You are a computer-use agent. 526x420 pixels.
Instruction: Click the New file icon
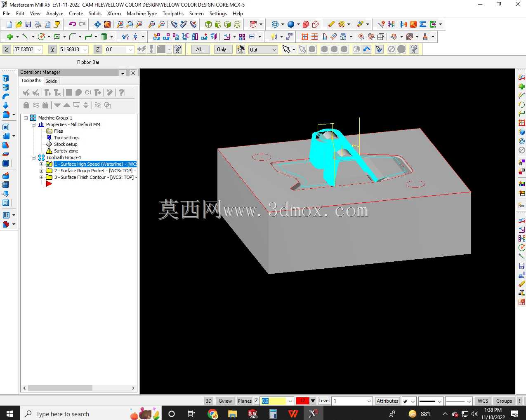point(9,24)
